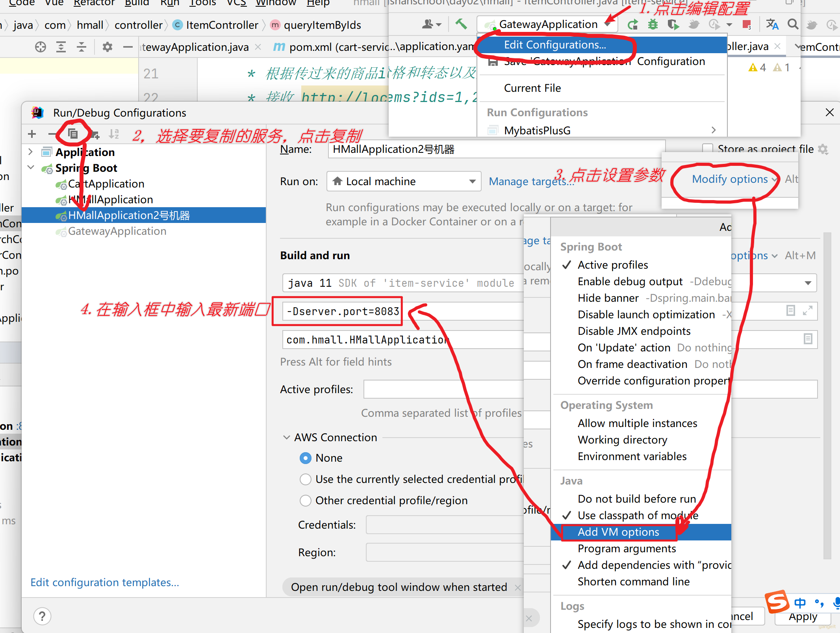Click the green Debug bug icon
The image size is (840, 633).
pos(653,24)
